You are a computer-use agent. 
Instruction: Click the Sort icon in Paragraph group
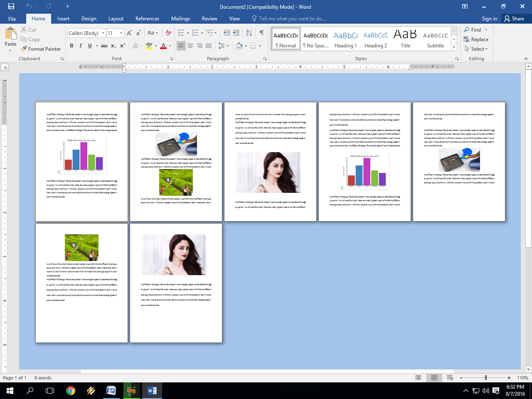[x=249, y=32]
